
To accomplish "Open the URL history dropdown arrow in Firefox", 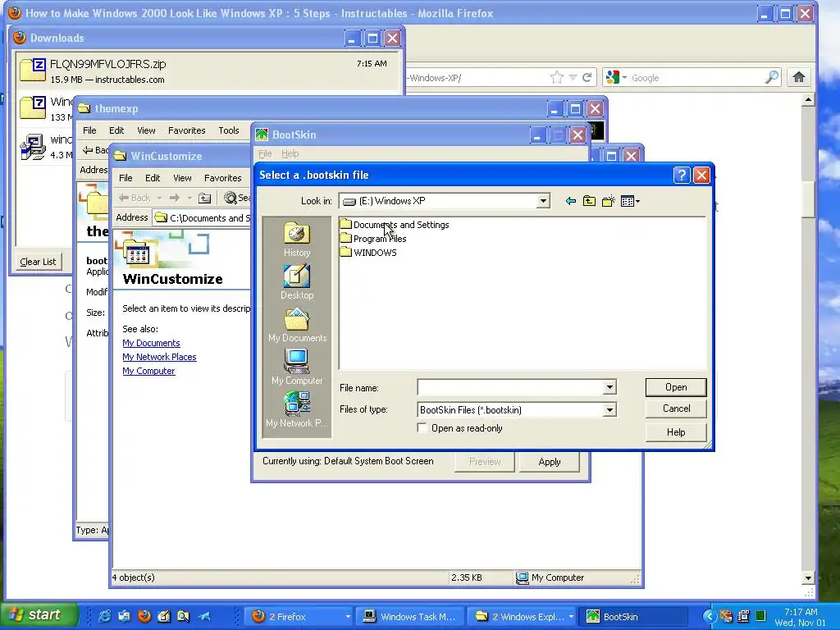I will [573, 78].
